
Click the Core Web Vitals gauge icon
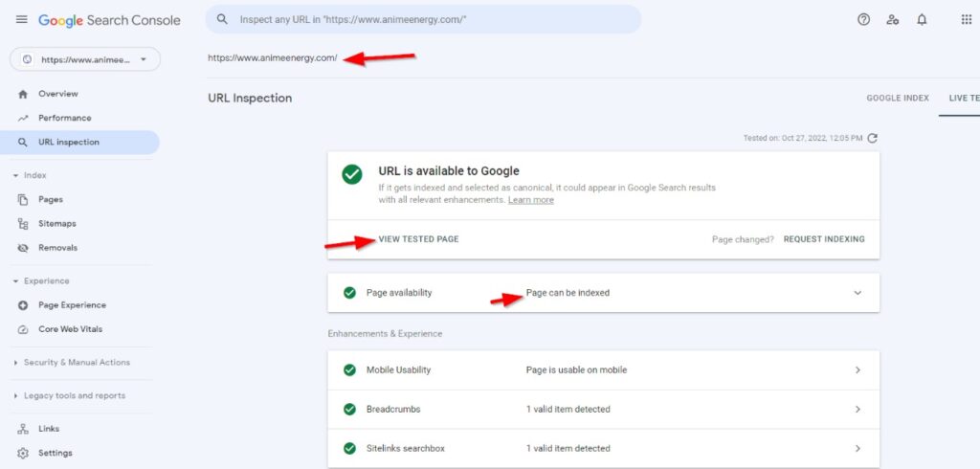pyautogui.click(x=23, y=329)
